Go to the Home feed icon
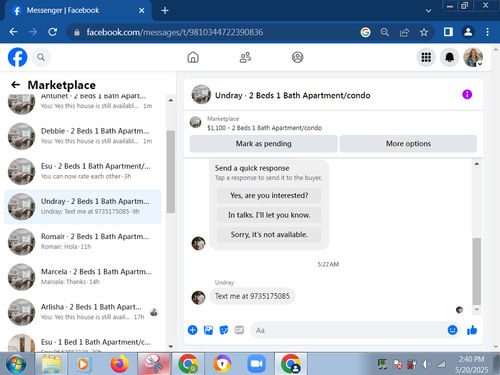Image resolution: width=500 pixels, height=375 pixels. [x=193, y=57]
